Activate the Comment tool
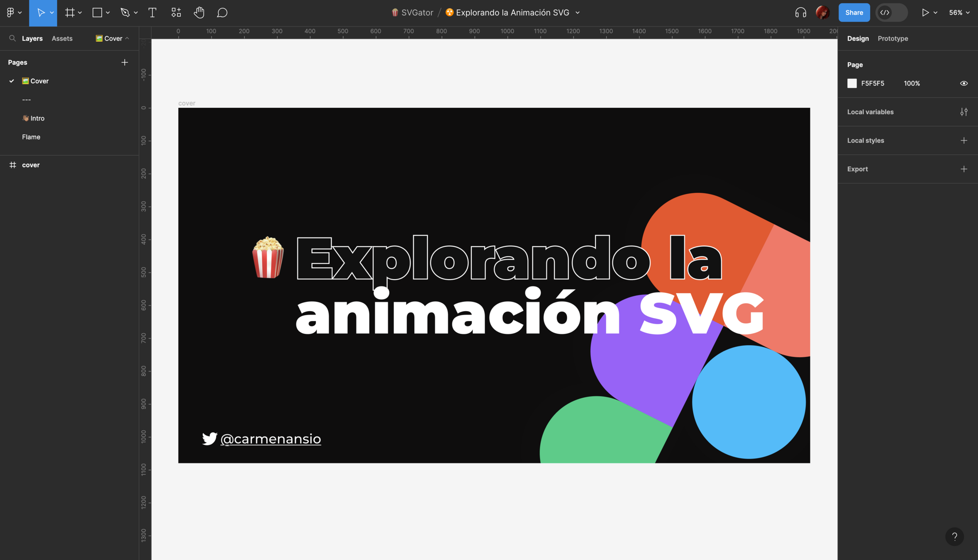The height and width of the screenshot is (560, 978). (x=222, y=12)
